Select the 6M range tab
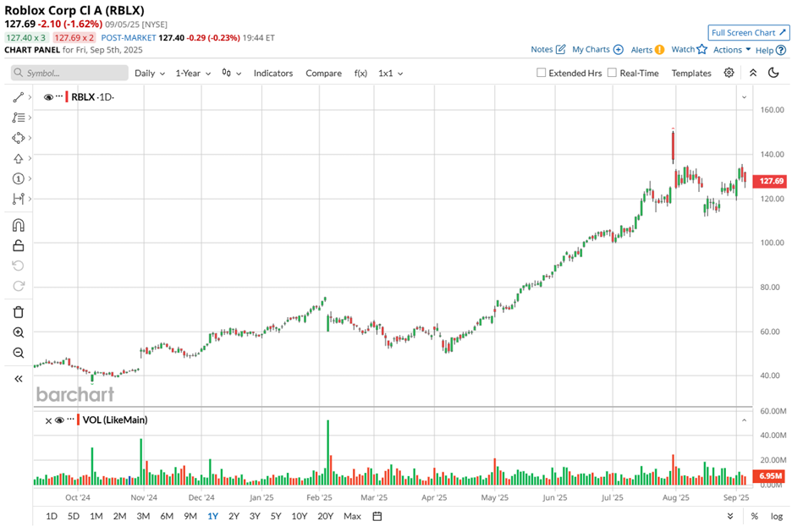This screenshot has height=532, width=792. coord(167,516)
